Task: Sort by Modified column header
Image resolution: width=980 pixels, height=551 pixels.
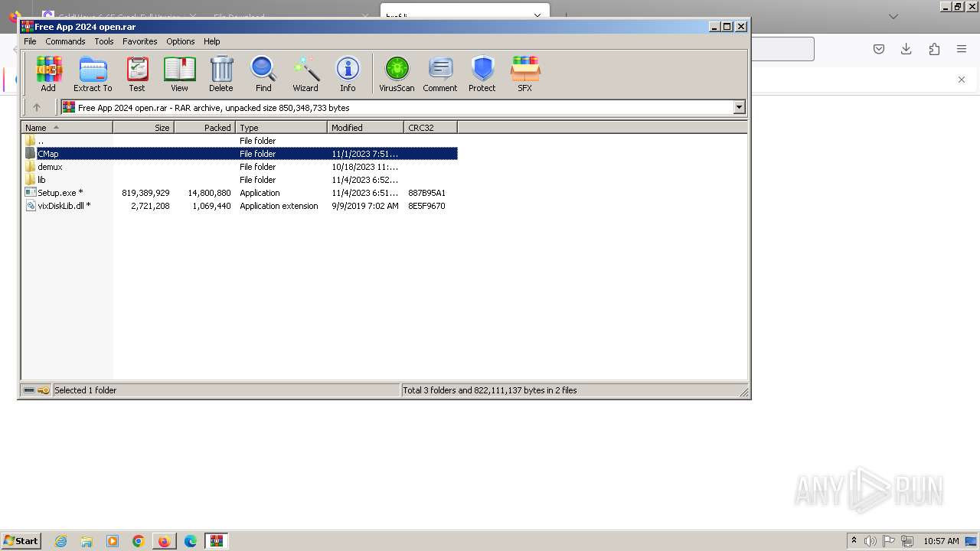Action: (366, 128)
